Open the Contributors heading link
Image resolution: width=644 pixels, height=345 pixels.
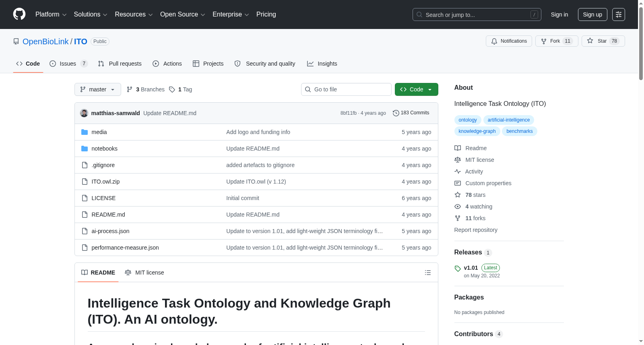(478, 334)
